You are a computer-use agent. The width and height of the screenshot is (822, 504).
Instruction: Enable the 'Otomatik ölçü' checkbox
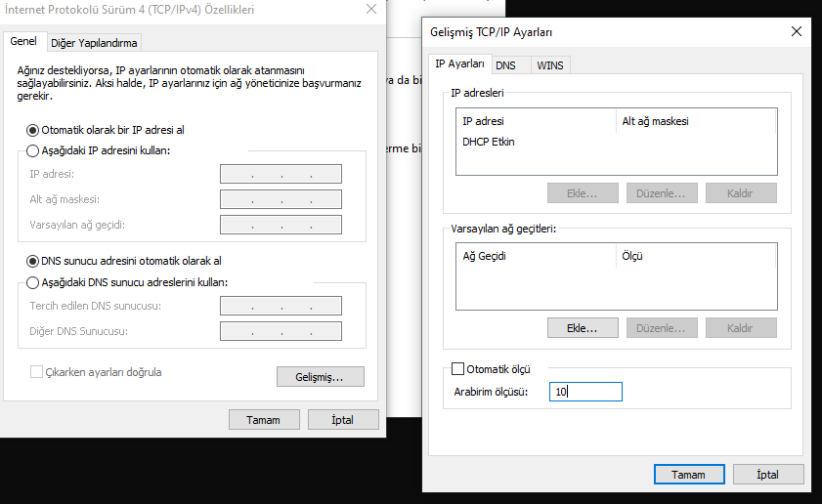point(457,369)
